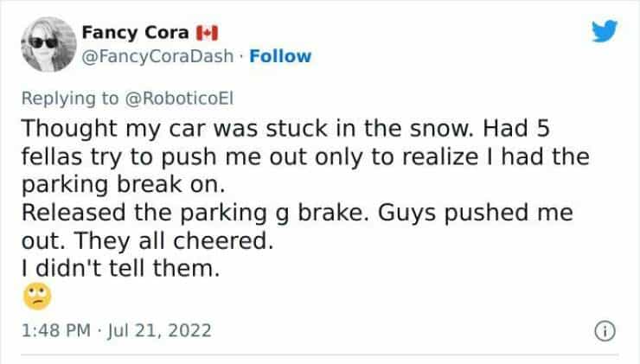Click the line starting "fellas try to push"

click(x=306, y=157)
